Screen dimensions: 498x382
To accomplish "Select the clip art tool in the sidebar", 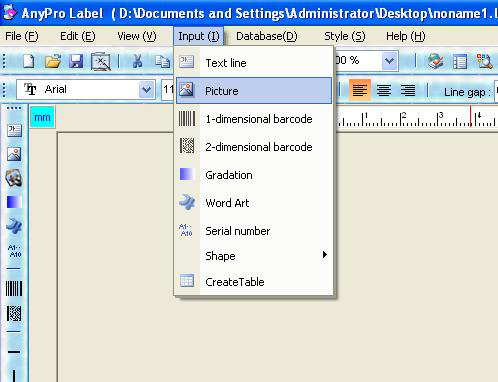I will pyautogui.click(x=14, y=178).
